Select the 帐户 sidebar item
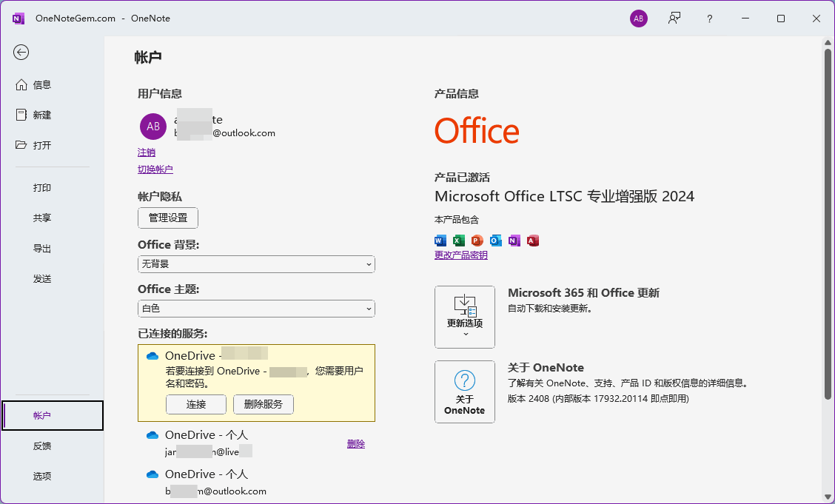835x504 pixels. pos(52,415)
